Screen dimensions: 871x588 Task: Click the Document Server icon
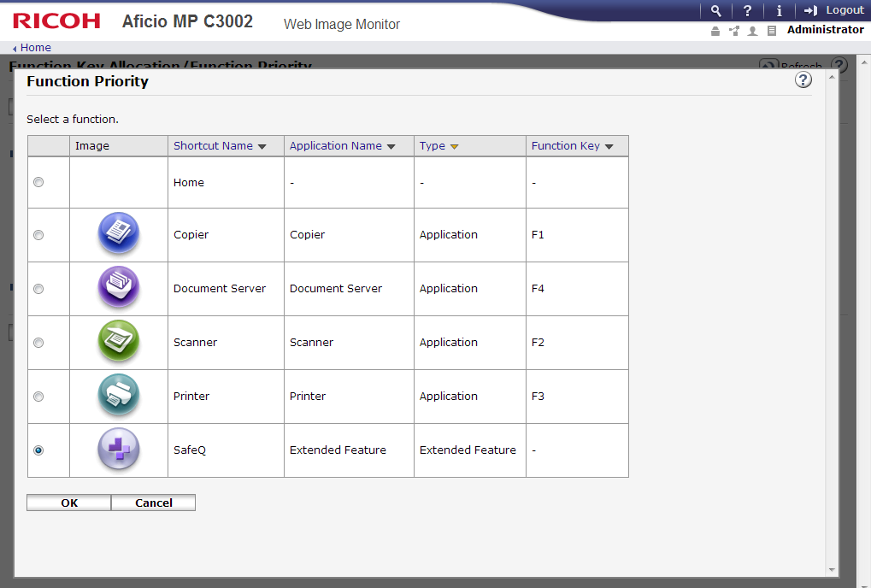(118, 288)
